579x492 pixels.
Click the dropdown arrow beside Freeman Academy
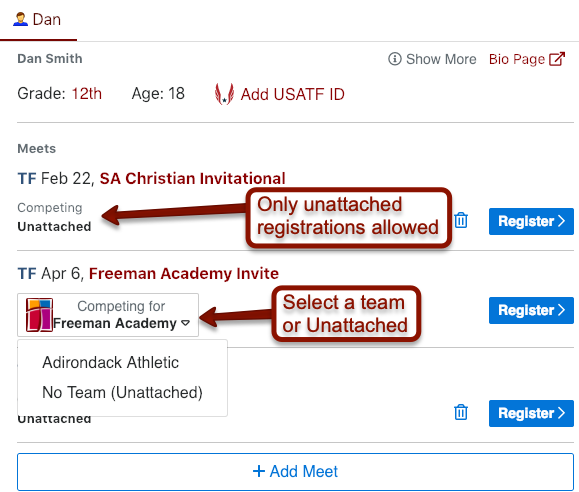tap(185, 323)
